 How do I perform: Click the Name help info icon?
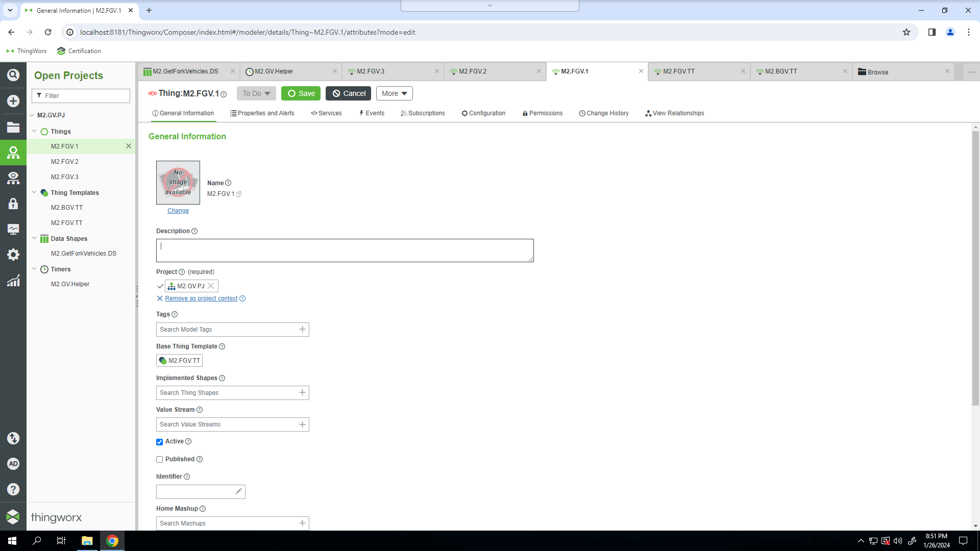(228, 183)
